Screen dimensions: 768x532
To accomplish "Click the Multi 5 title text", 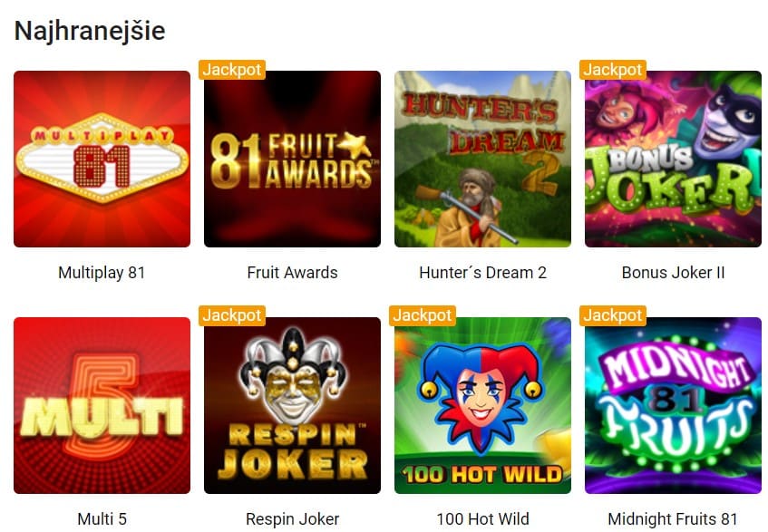I will pos(102,518).
